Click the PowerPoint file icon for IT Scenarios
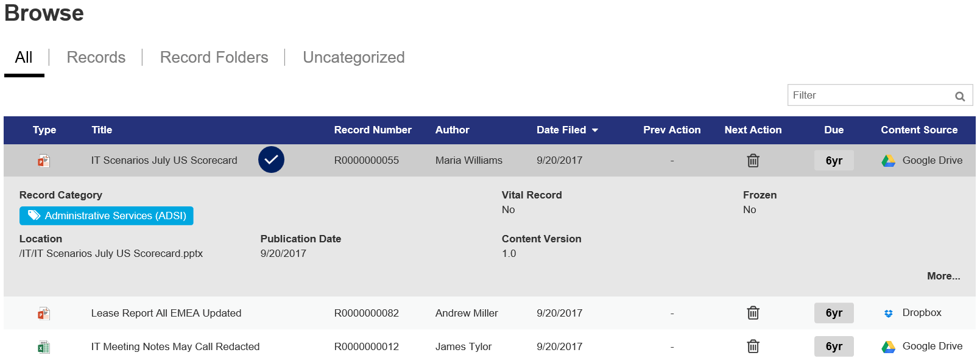The height and width of the screenshot is (358, 980). click(x=44, y=161)
